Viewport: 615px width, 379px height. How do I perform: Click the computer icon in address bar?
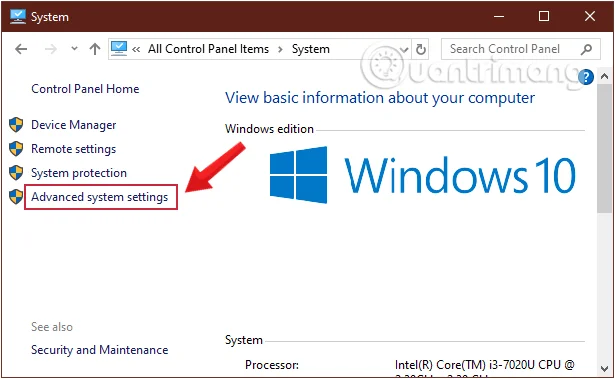pos(119,49)
